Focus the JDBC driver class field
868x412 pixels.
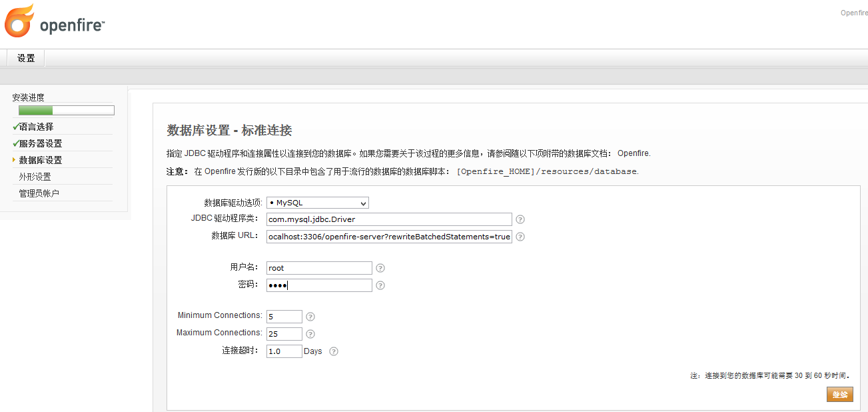click(389, 219)
